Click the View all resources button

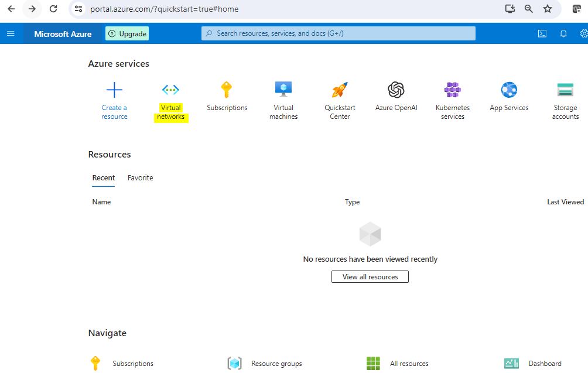coord(370,276)
